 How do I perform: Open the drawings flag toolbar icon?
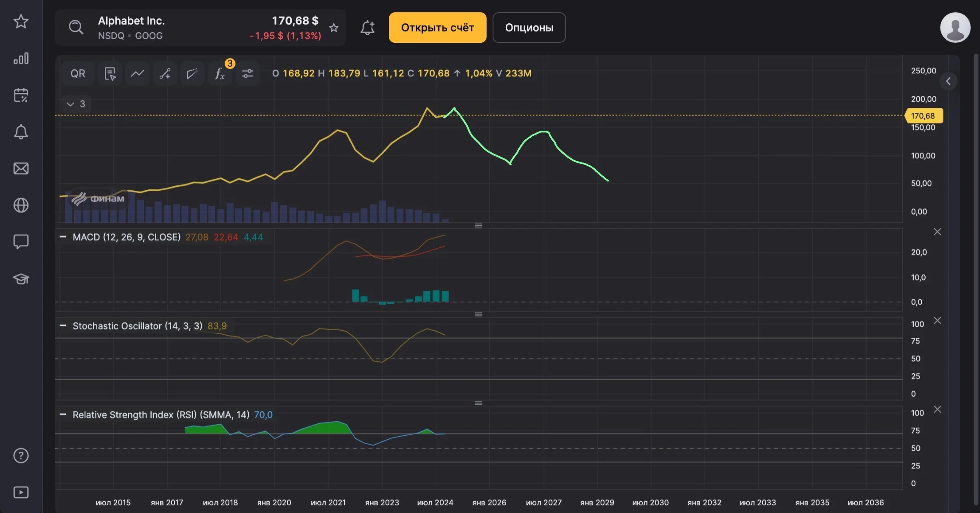[x=192, y=73]
